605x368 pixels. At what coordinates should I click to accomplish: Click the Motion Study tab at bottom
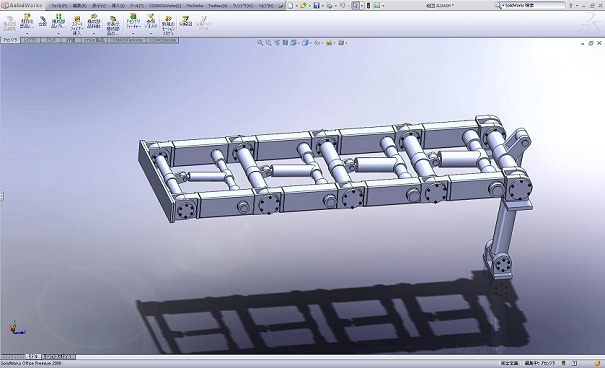(58, 357)
